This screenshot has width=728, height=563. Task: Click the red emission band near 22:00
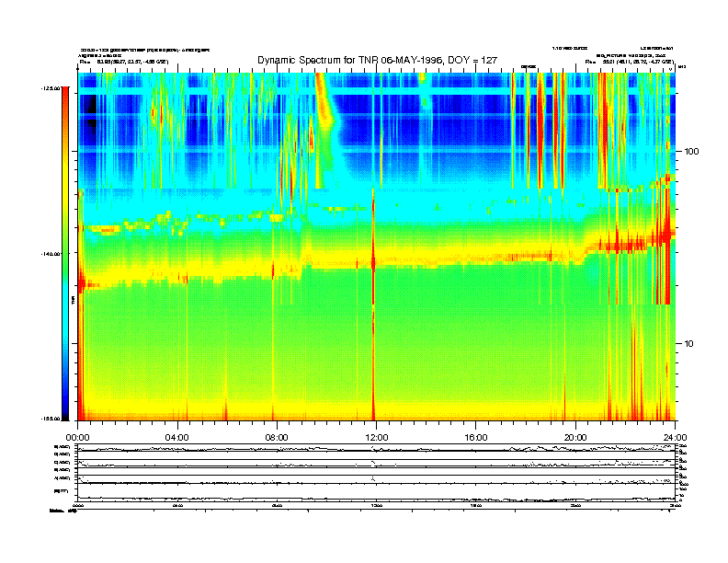click(x=625, y=244)
